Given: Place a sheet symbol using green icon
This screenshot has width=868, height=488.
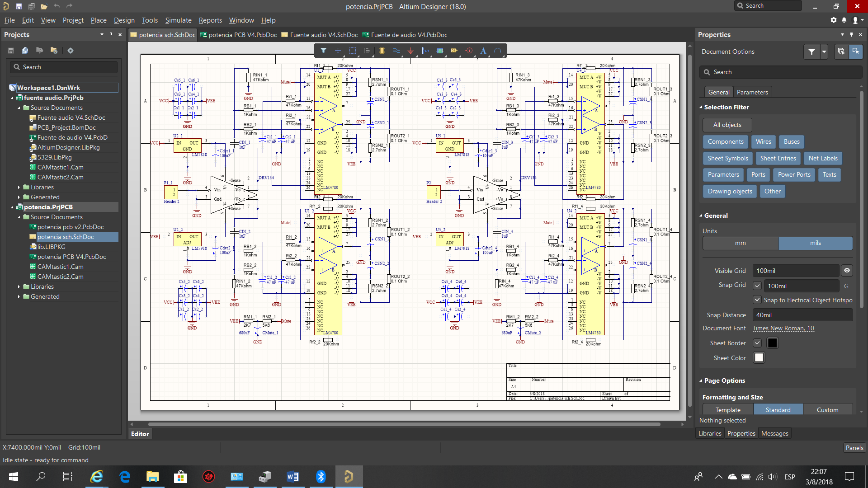Looking at the screenshot, I should coord(440,51).
